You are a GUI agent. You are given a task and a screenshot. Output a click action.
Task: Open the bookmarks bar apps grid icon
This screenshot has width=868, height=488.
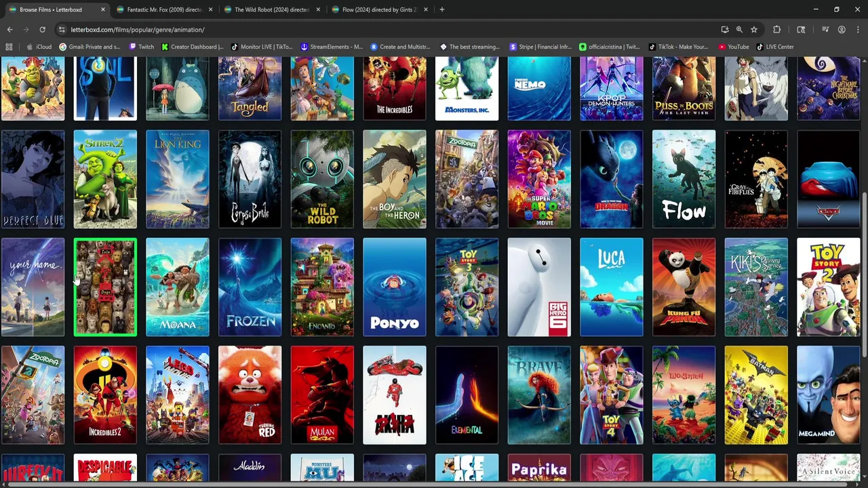click(9, 47)
